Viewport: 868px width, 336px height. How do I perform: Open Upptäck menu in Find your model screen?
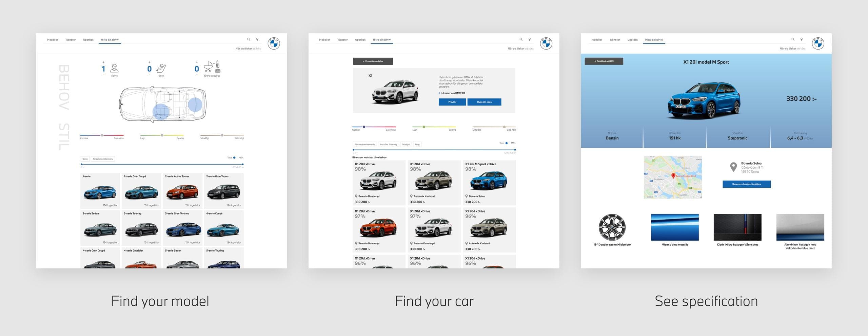pos(88,40)
